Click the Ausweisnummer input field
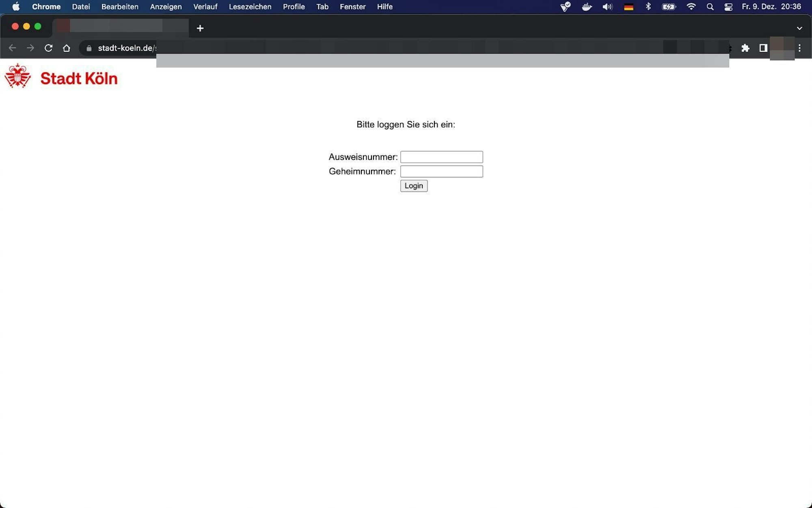Screen dimensions: 812x508 [x=441, y=157]
